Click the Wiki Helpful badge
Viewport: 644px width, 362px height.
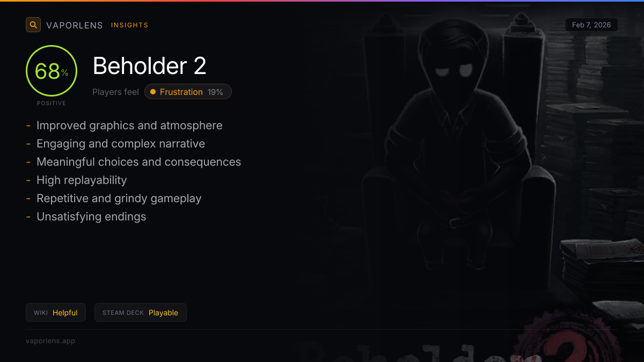[x=56, y=313]
